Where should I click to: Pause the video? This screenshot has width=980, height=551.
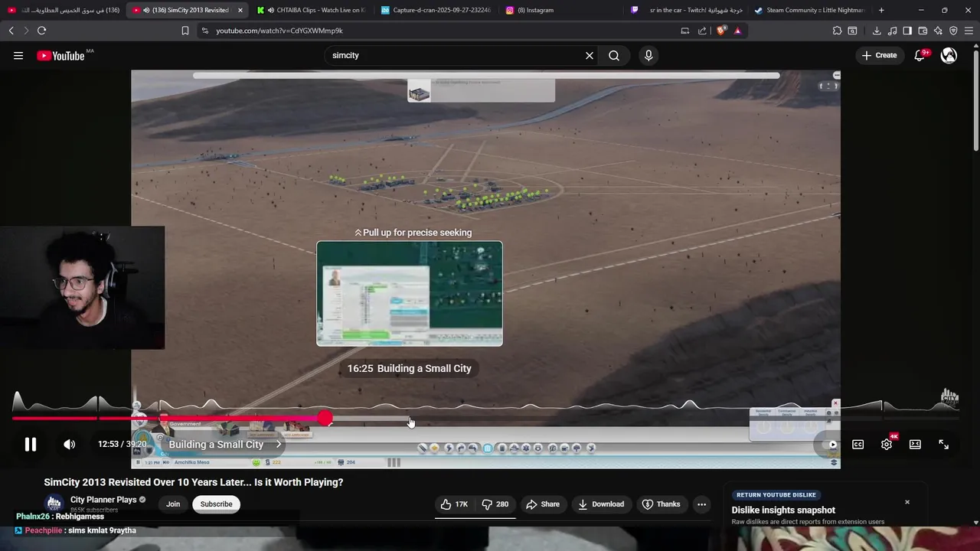[x=31, y=444]
